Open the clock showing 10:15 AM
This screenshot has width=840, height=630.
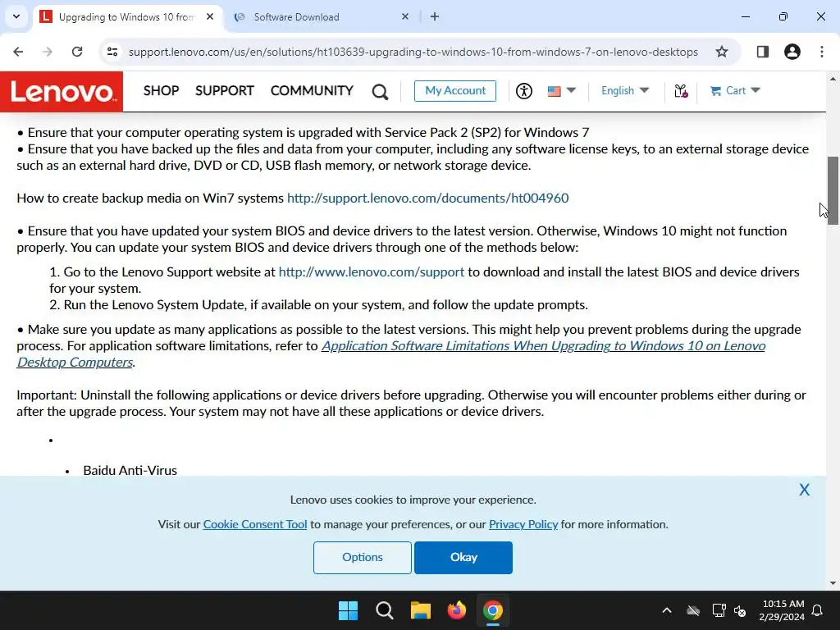click(782, 610)
